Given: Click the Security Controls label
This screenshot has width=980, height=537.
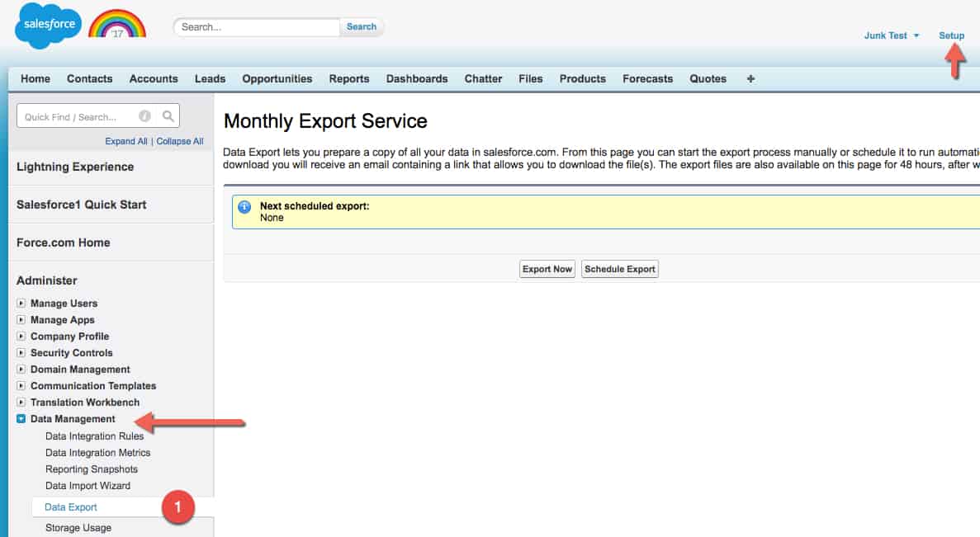Looking at the screenshot, I should point(71,353).
